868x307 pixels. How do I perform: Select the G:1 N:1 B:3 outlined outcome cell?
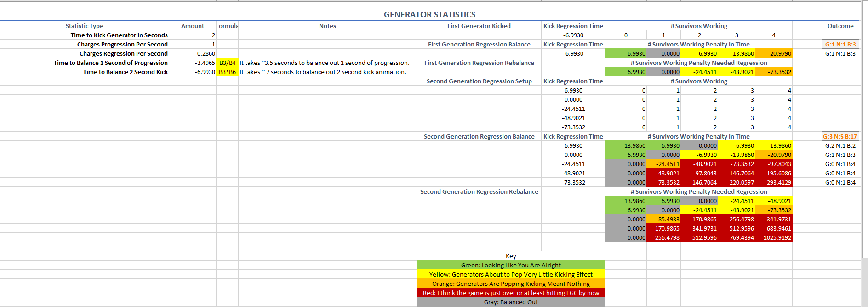click(x=840, y=44)
